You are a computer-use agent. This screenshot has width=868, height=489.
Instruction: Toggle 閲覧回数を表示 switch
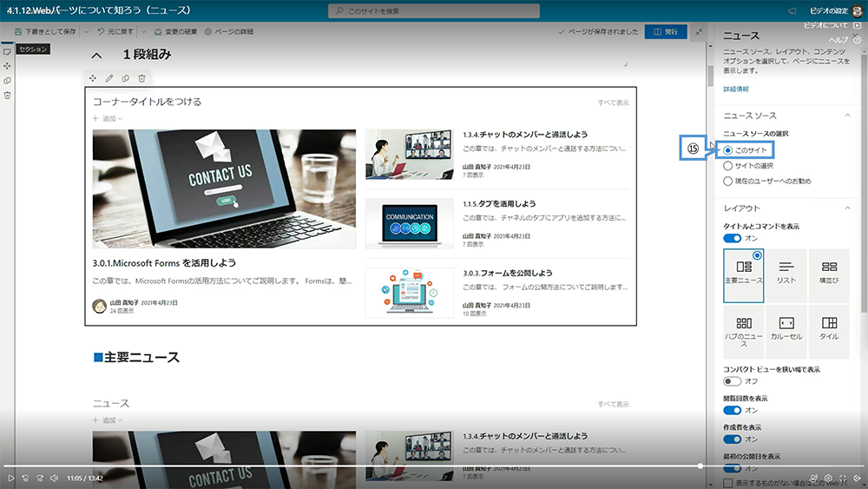click(x=732, y=410)
